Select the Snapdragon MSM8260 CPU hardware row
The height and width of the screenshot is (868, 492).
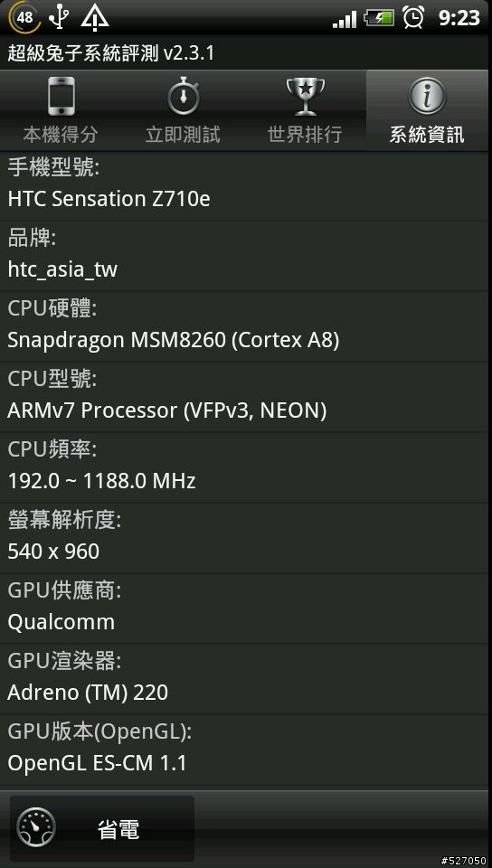pyautogui.click(x=246, y=327)
